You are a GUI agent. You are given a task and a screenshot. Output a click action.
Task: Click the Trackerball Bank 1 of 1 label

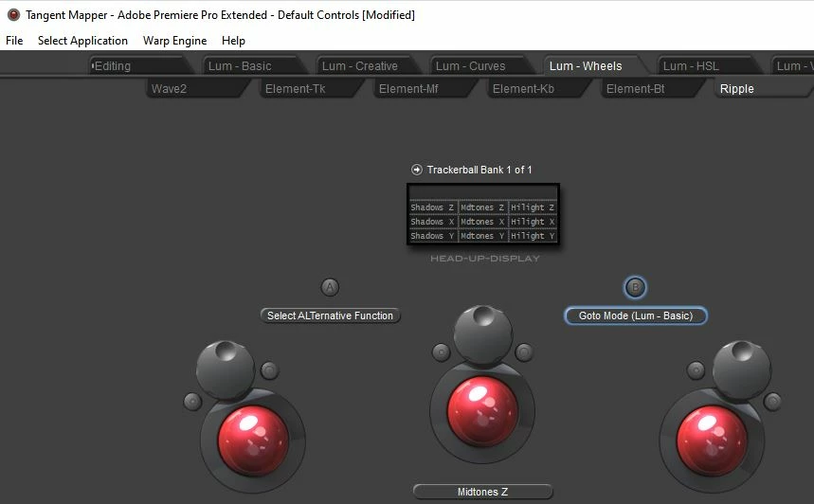click(479, 170)
